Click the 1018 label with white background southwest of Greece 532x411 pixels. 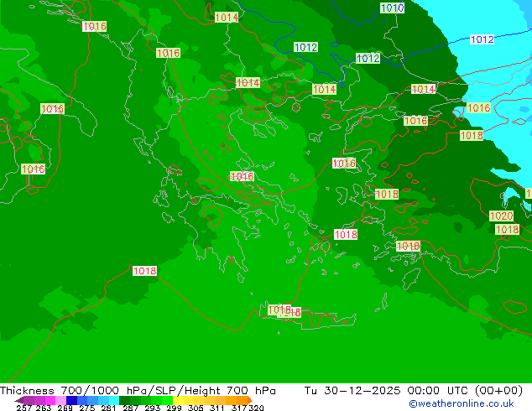click(x=145, y=271)
